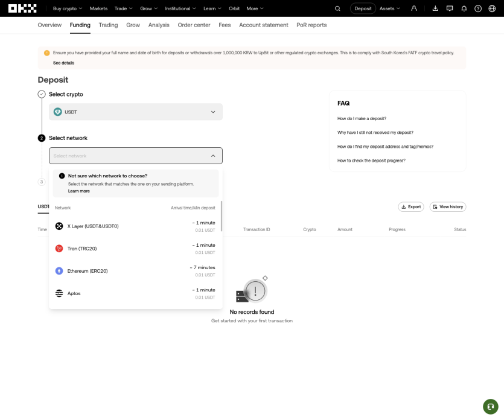Click the OKX logo
The width and height of the screenshot is (504, 420).
(x=22, y=8)
